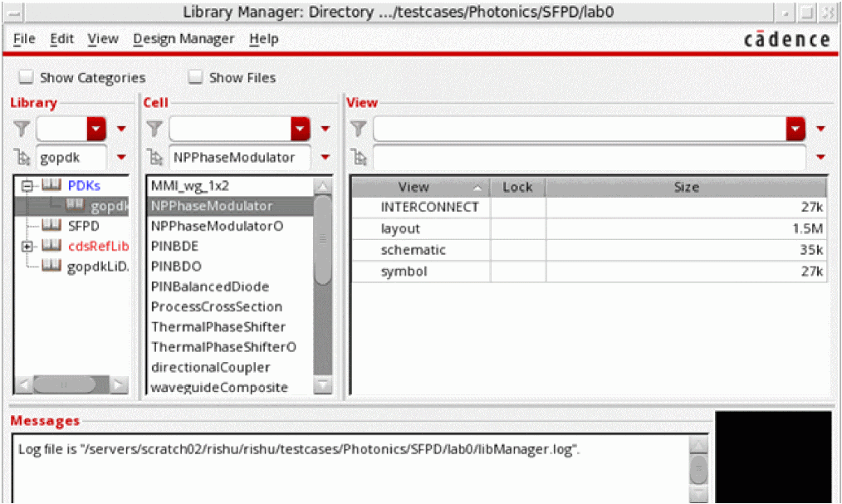Select the directionalCoupler cell

coord(211,367)
